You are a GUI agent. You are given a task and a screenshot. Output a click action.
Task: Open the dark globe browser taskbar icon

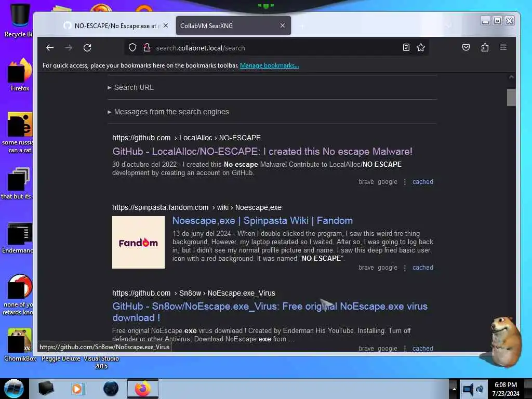(111, 389)
